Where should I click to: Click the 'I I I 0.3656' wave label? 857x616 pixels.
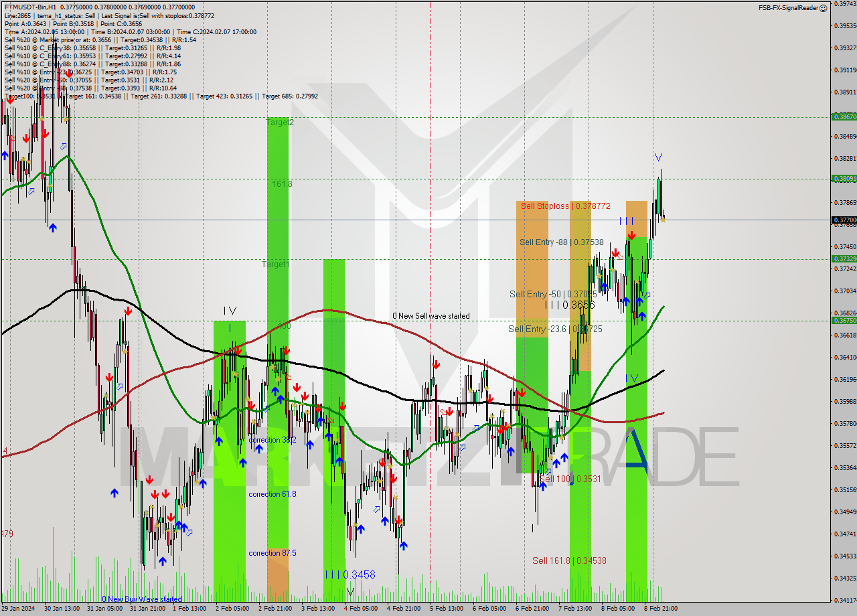[569, 305]
